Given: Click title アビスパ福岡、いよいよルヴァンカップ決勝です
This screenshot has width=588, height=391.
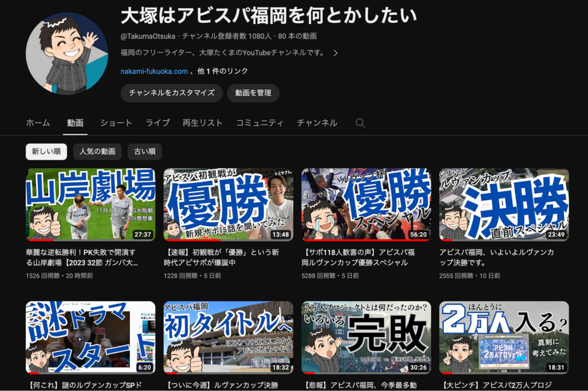Looking at the screenshot, I should tap(497, 258).
